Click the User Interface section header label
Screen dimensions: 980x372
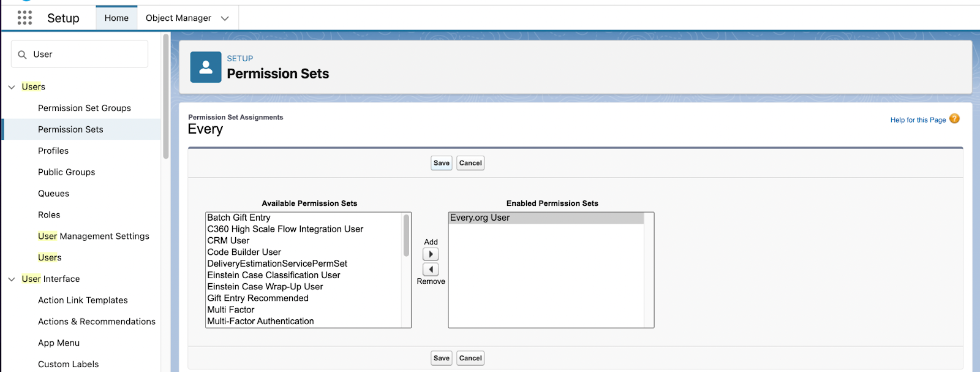51,279
